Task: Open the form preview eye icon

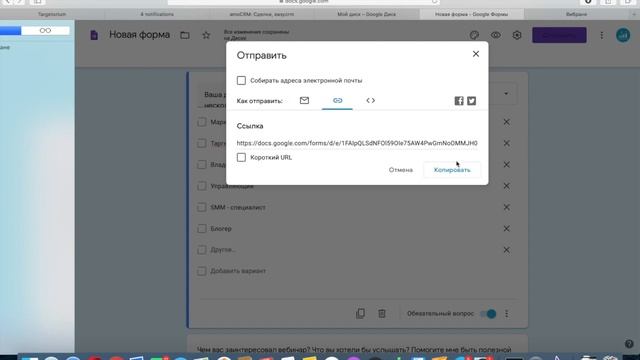Action: 496,35
